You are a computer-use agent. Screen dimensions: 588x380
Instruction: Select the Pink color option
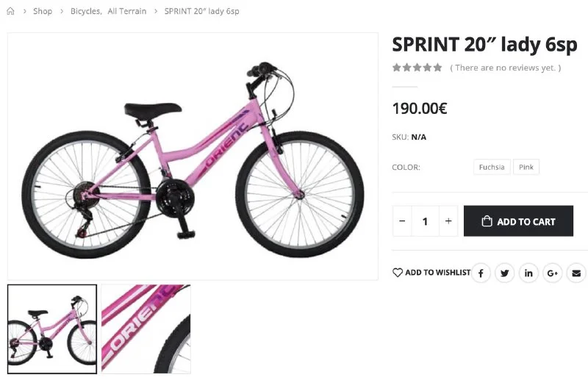click(526, 168)
